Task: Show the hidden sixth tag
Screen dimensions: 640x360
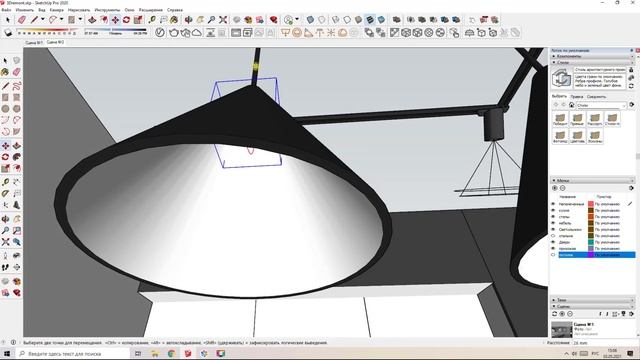Action: click(x=553, y=236)
